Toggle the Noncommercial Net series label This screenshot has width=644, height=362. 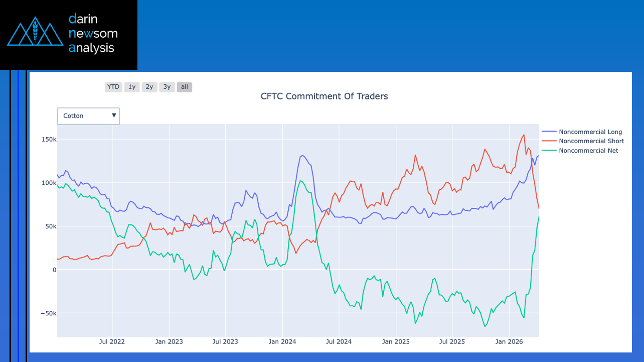click(588, 151)
